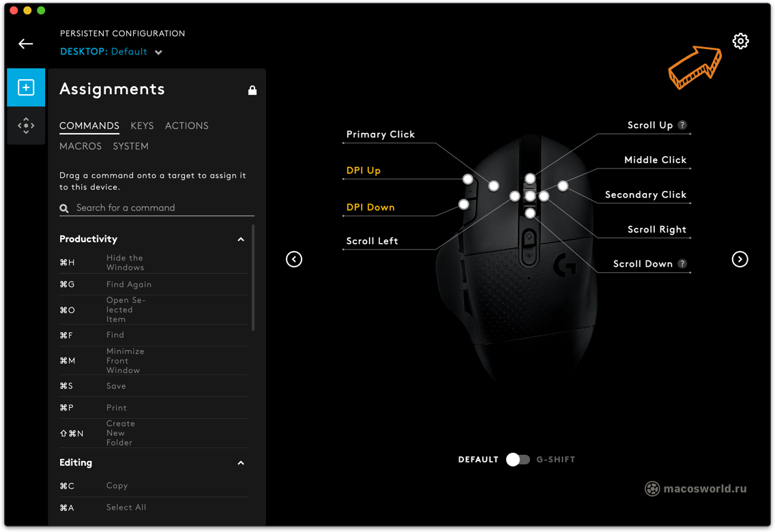The height and width of the screenshot is (532, 775).
Task: Click the search magnifier icon
Action: pos(64,208)
